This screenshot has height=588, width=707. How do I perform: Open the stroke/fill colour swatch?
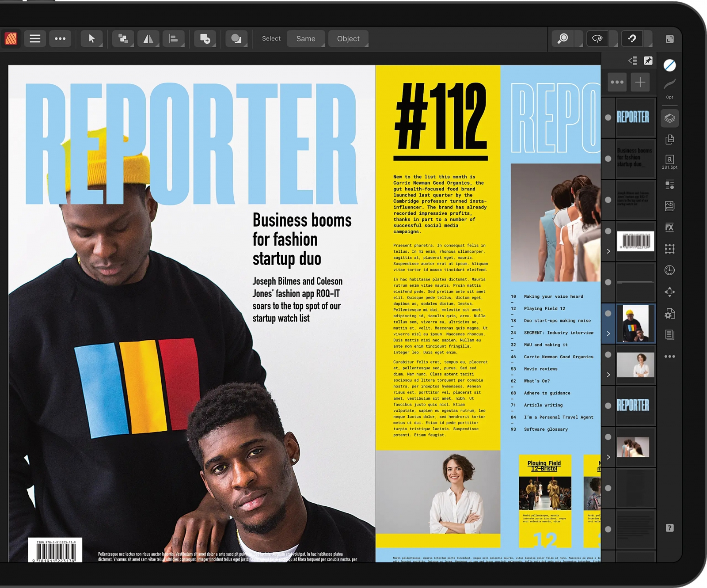pos(669,65)
